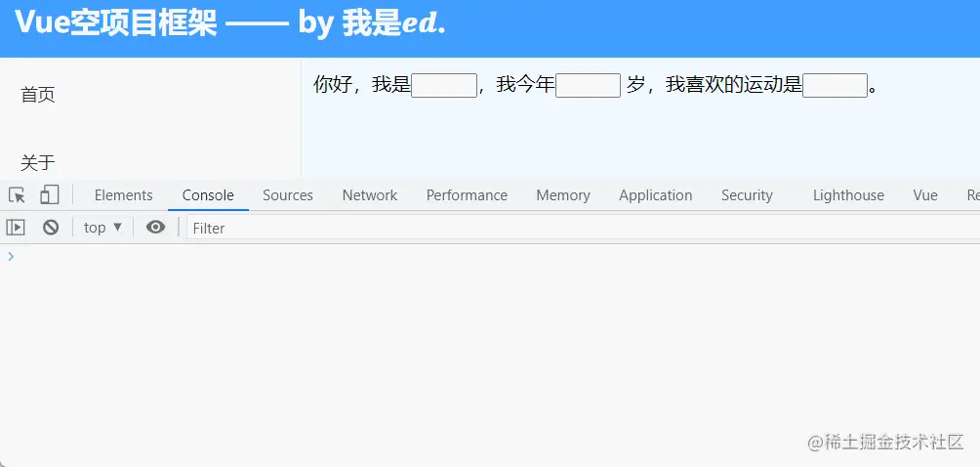The width and height of the screenshot is (980, 467).
Task: Switch to the Memory tab
Action: tap(563, 195)
